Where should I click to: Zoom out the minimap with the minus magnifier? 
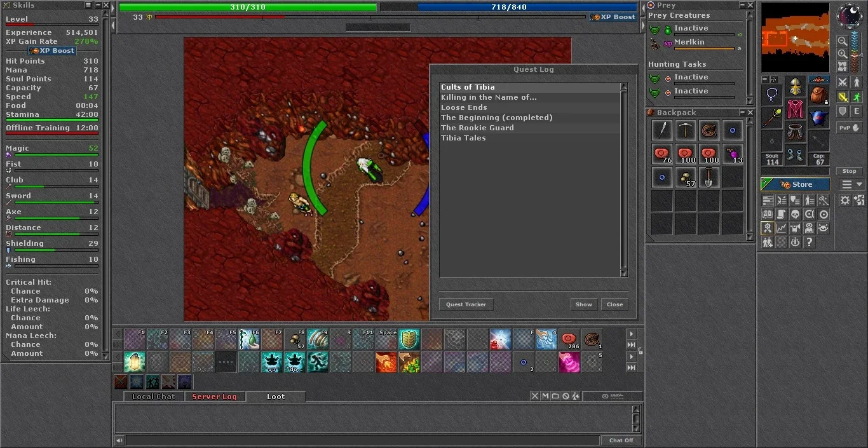coord(843,42)
